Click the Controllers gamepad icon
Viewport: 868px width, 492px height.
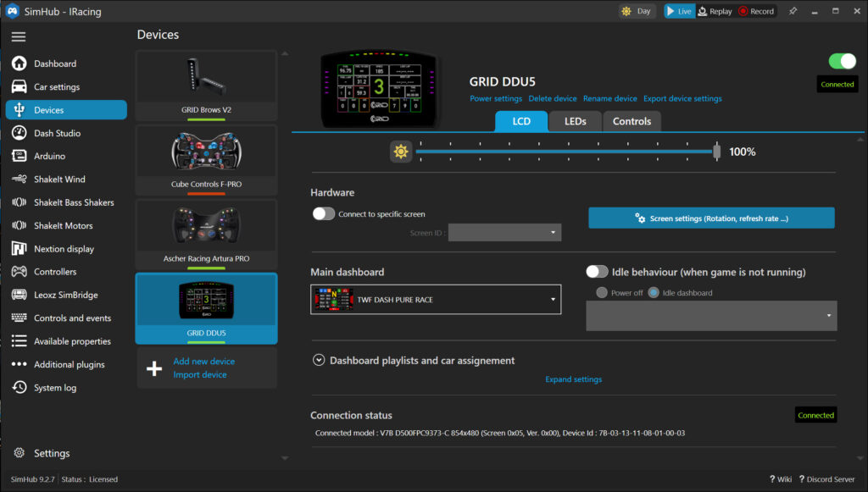[x=19, y=272]
